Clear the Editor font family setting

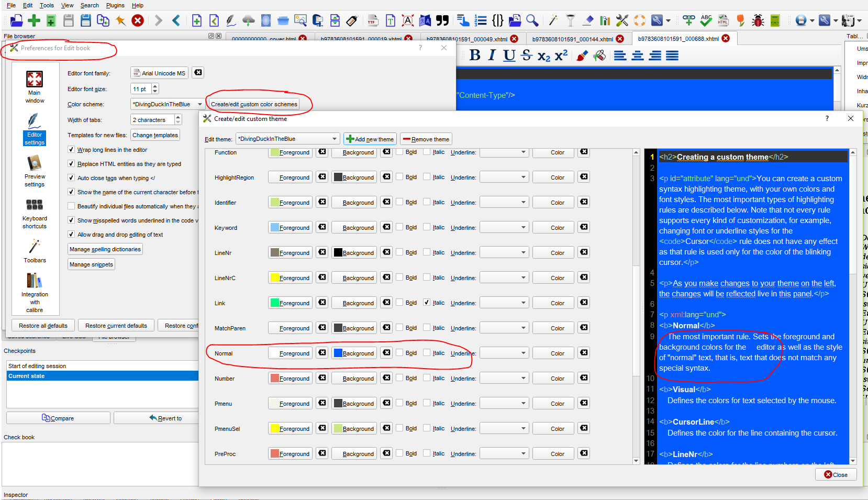(x=198, y=73)
